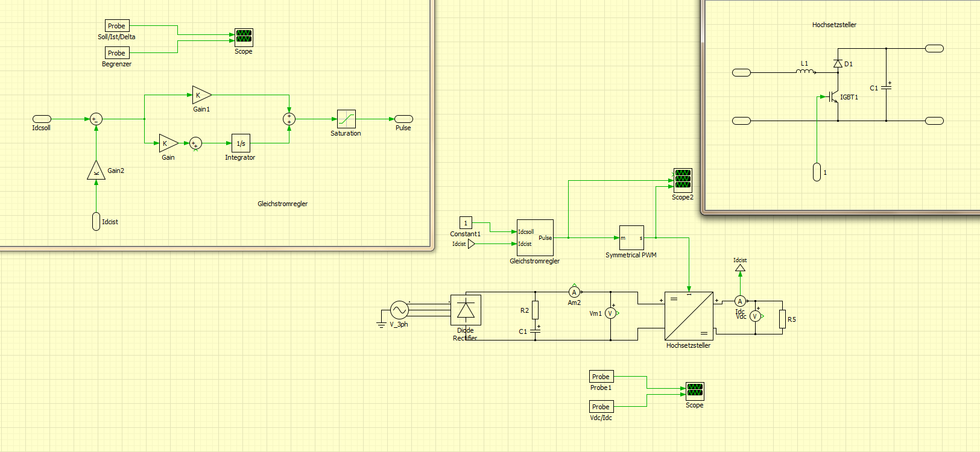Click the V_3ph voltage source
This screenshot has height=452, width=980.
click(399, 310)
